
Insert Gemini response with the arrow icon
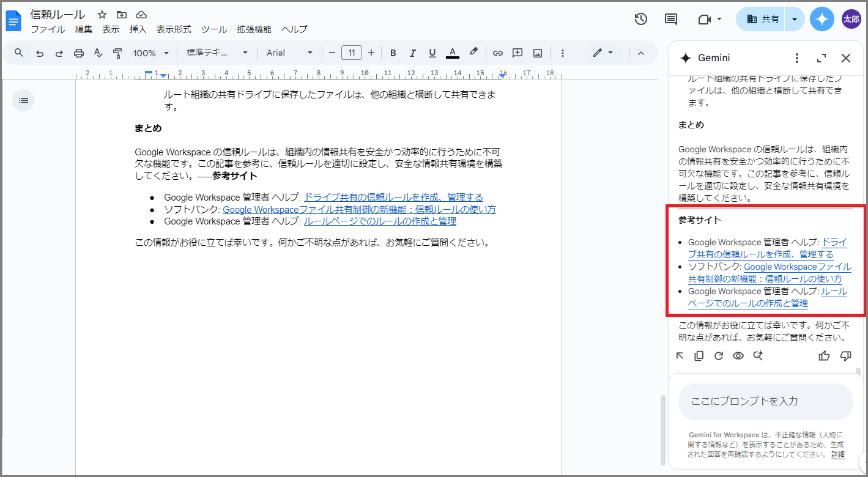[x=680, y=355]
